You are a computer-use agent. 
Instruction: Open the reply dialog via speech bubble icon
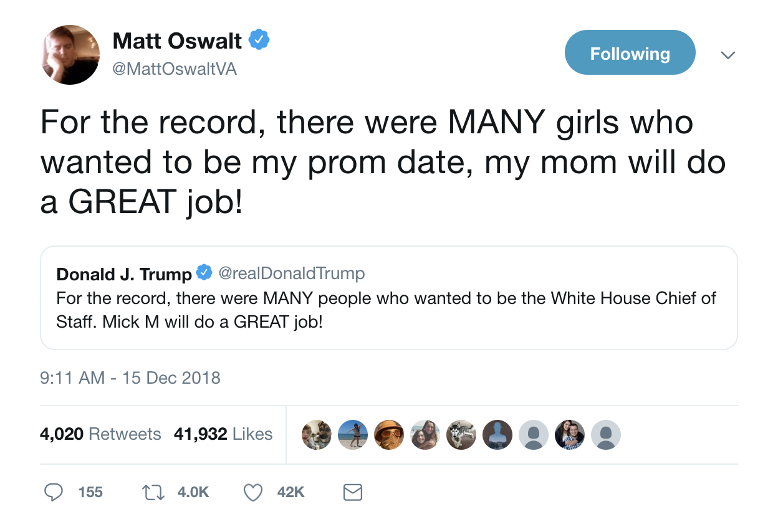click(x=54, y=492)
